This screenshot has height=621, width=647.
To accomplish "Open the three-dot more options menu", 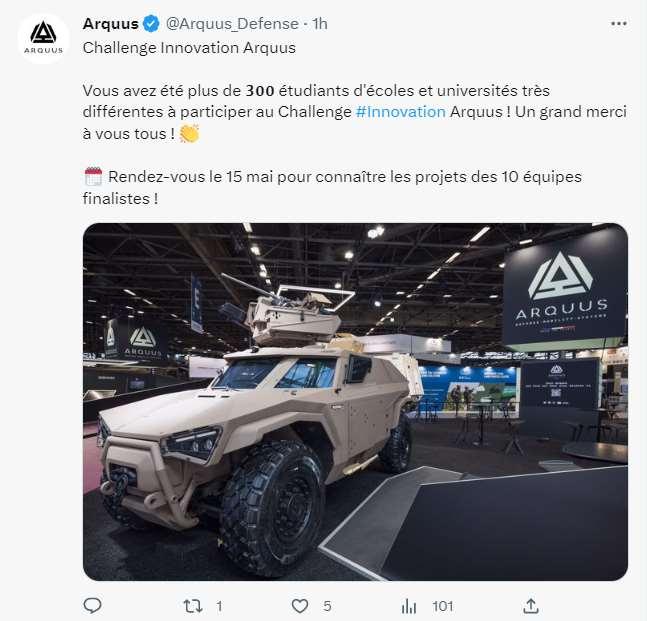I will (x=619, y=24).
